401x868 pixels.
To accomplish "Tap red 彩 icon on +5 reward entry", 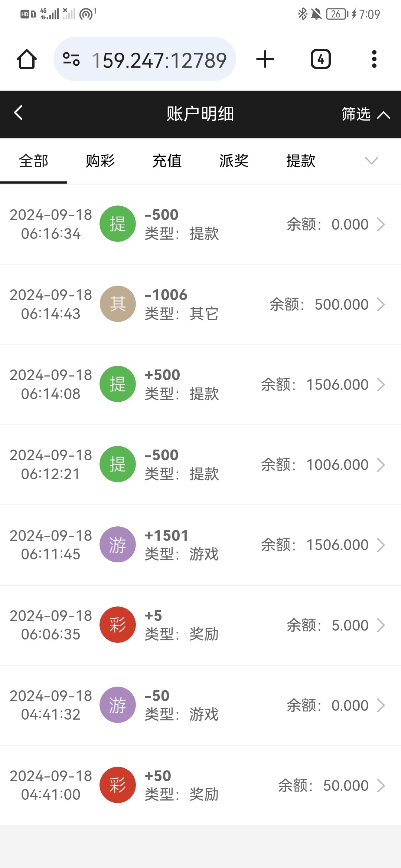I will [118, 625].
